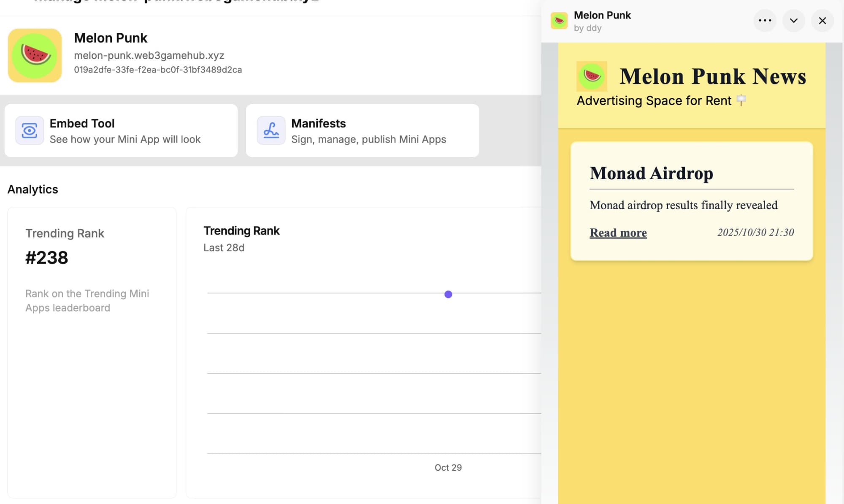Screen dimensions: 844x504
Task: Click the Embed Tool eye icon
Action: point(30,130)
